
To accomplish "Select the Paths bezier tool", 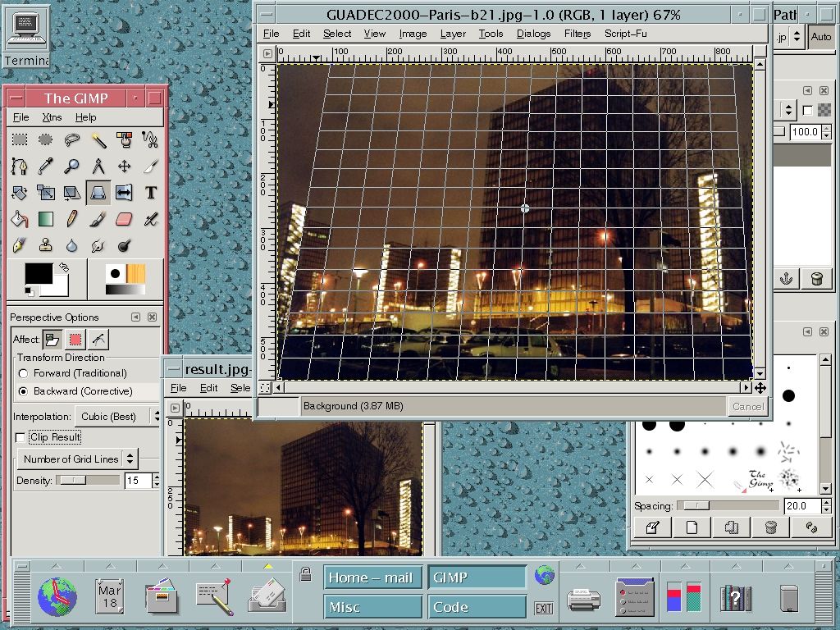I will (20, 166).
